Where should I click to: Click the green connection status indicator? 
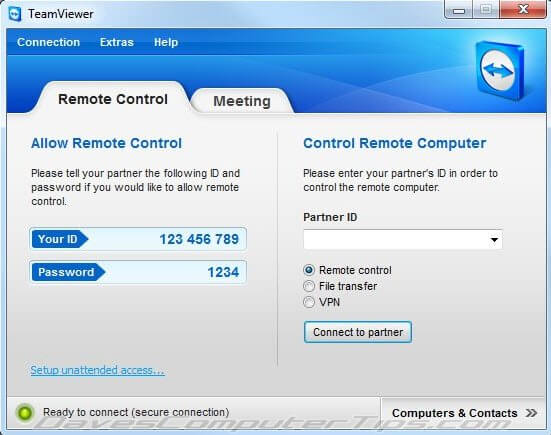click(25, 413)
